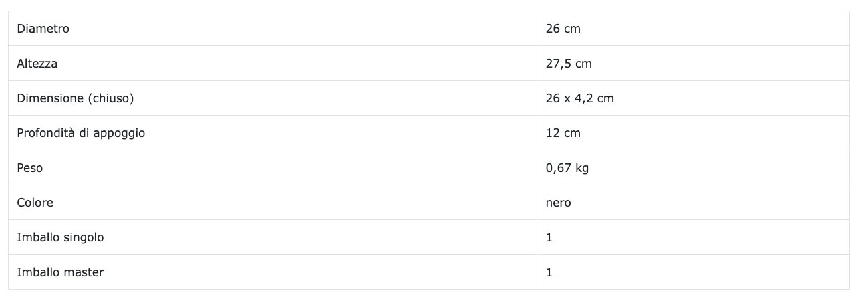This screenshot has height=301, width=868.
Task: Select the 27,5 cm height value
Action: point(569,64)
